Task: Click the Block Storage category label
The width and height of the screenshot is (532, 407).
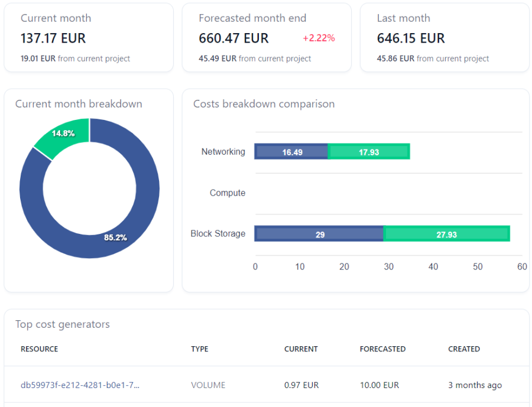Action: (218, 233)
